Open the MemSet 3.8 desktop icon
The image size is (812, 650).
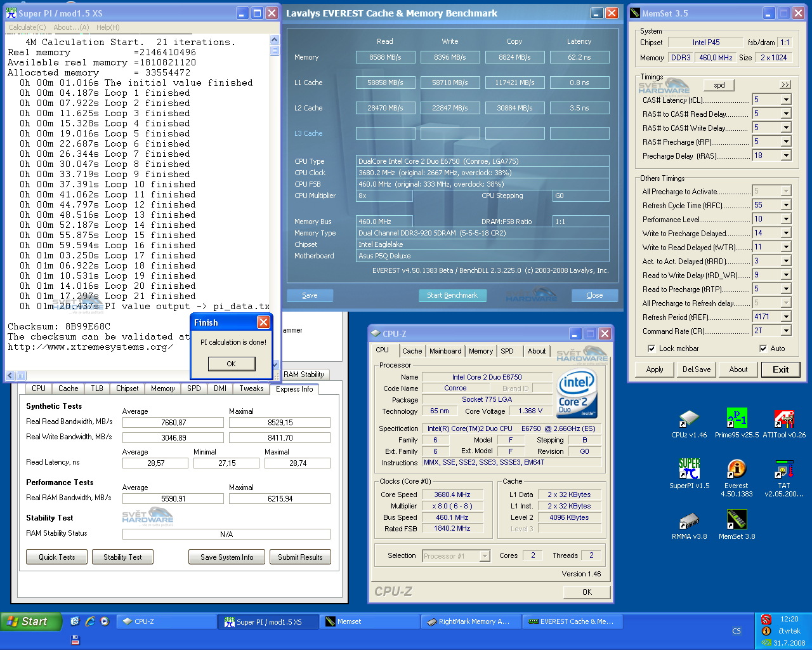pos(737,521)
